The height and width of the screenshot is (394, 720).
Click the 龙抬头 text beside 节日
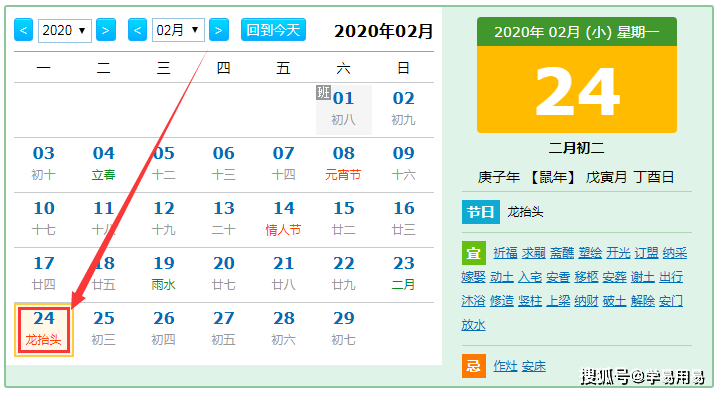click(x=525, y=212)
